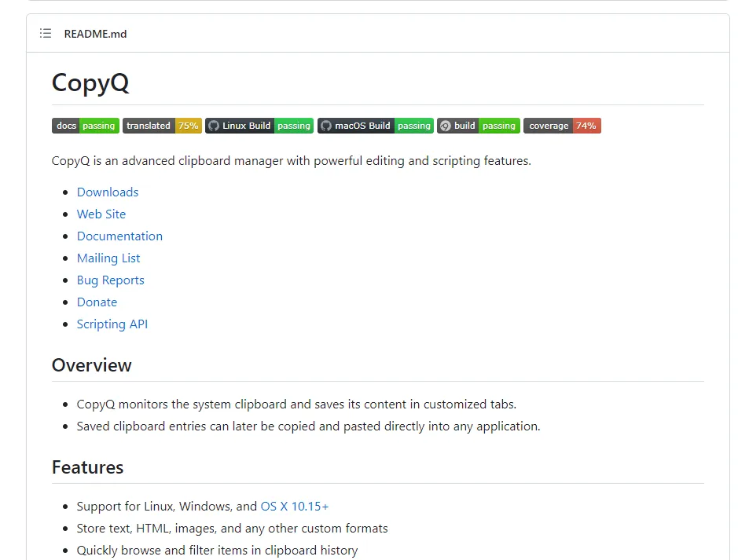Click the translated 75% badge
Image resolution: width=738 pixels, height=560 pixels.
(x=163, y=126)
